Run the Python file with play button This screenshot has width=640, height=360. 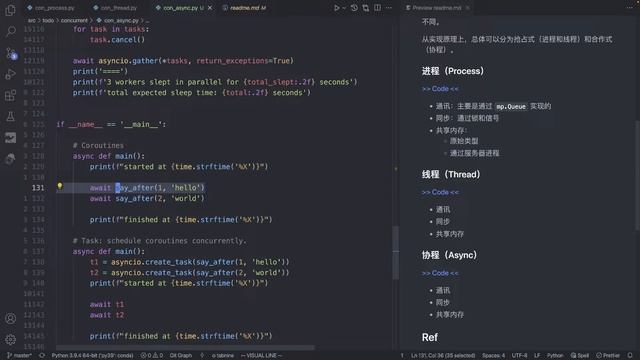(336, 8)
